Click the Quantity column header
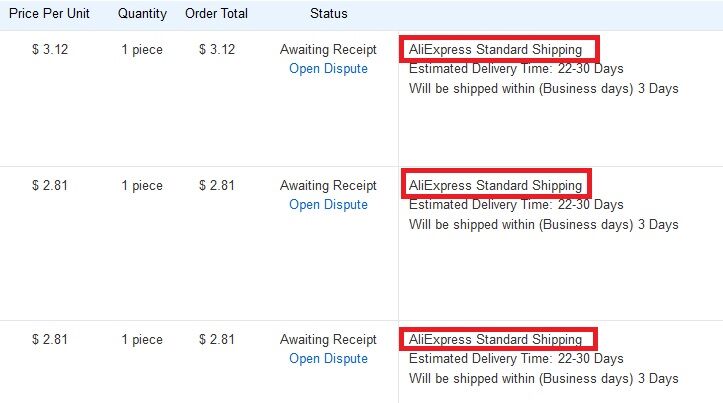 tap(142, 13)
